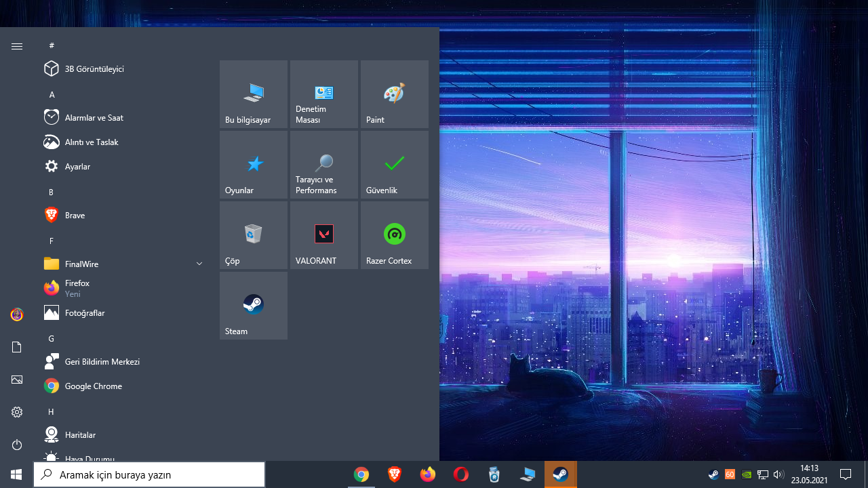Open the Güvenlik checkmark tile
868x488 pixels.
pyautogui.click(x=395, y=165)
